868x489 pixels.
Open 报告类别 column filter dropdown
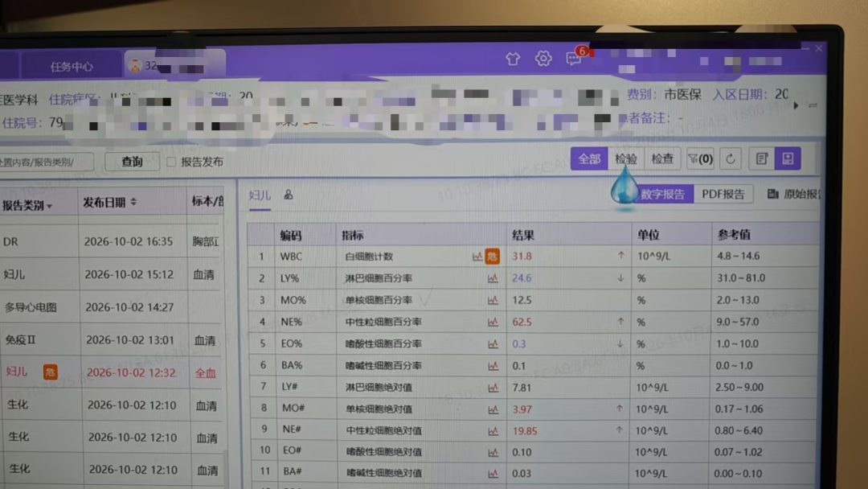[50, 207]
